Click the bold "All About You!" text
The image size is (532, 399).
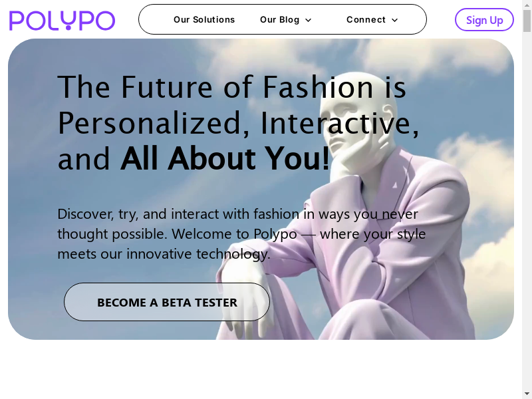(x=225, y=158)
